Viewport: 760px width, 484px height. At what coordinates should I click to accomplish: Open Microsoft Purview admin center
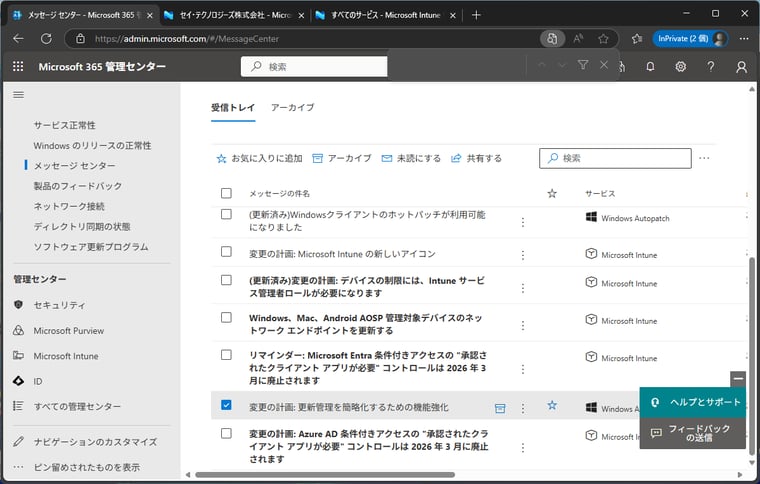pos(68,331)
